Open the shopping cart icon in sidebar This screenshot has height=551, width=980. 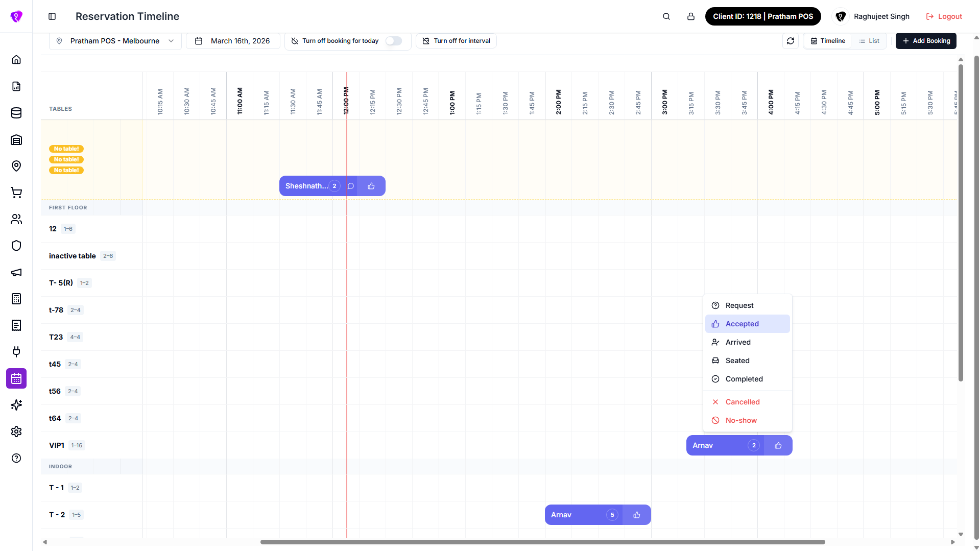[x=16, y=193]
